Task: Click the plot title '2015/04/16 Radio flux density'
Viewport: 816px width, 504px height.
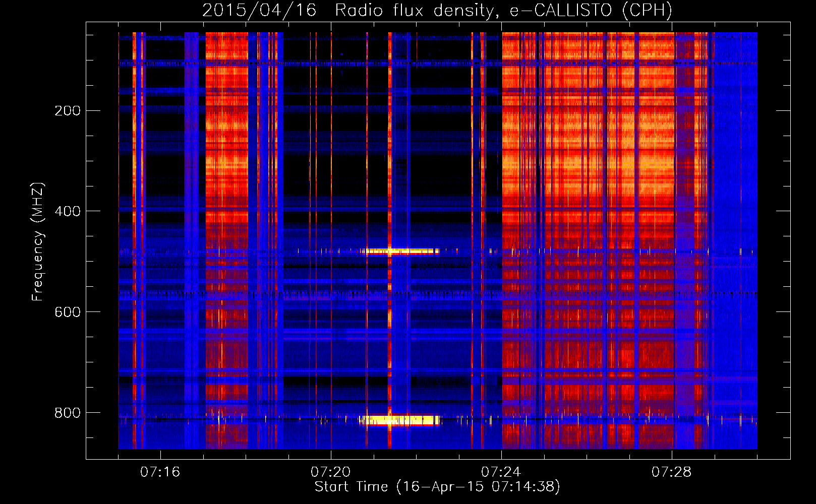Action: coord(349,10)
